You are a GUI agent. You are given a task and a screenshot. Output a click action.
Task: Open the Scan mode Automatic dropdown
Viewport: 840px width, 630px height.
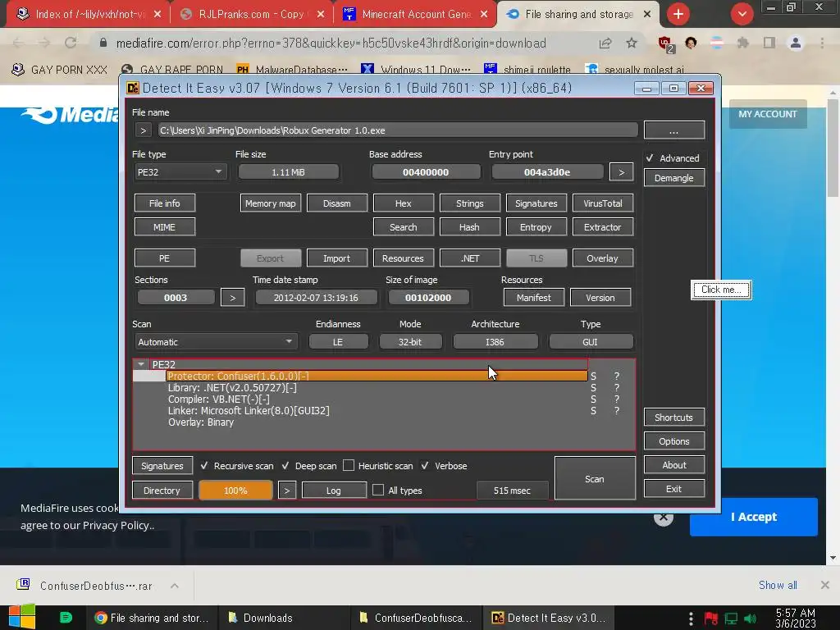click(x=216, y=342)
